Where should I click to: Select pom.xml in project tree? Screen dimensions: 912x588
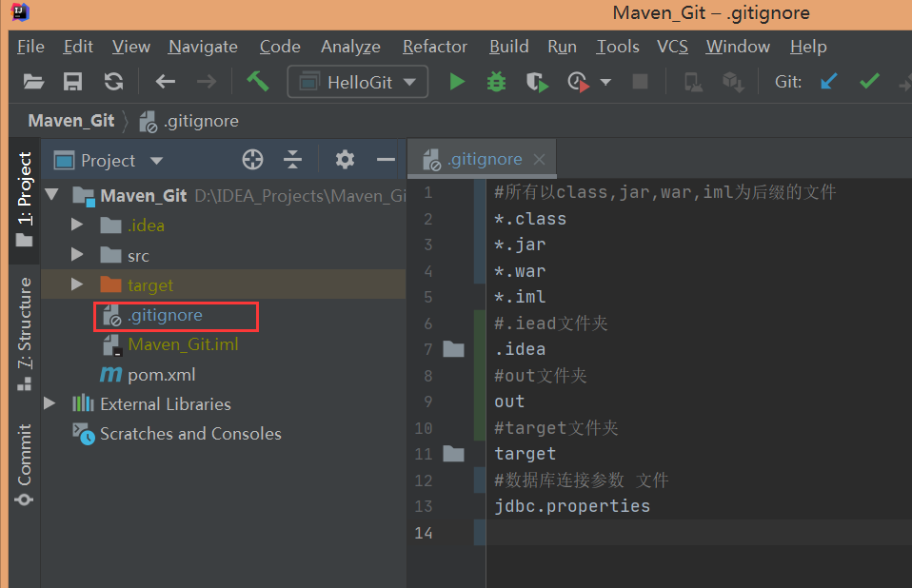tap(148, 375)
